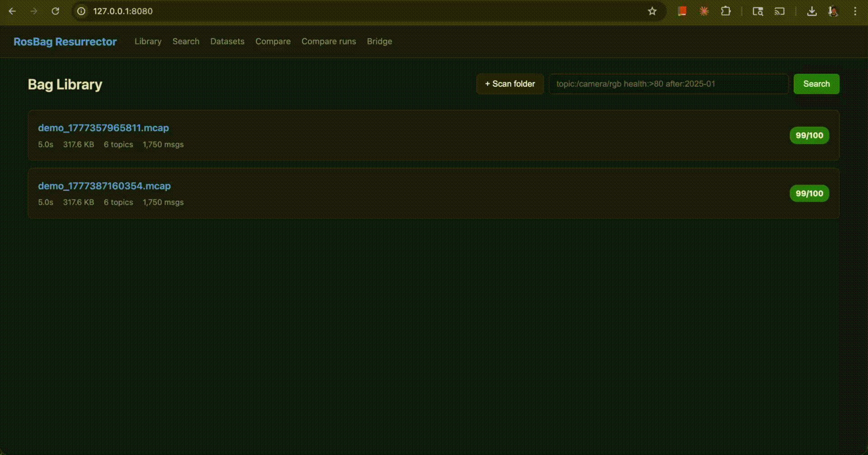Click the green Search button
Screen dimensions: 868x455
(816, 84)
